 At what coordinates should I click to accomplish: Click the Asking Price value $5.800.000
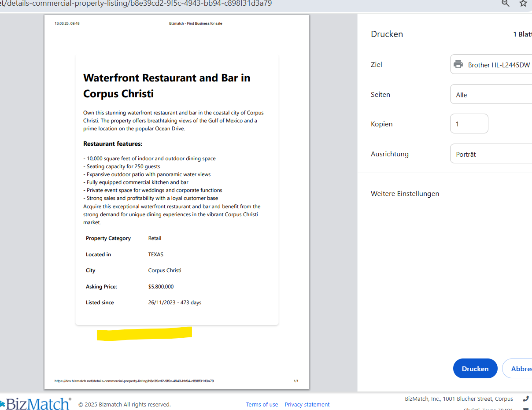161,287
